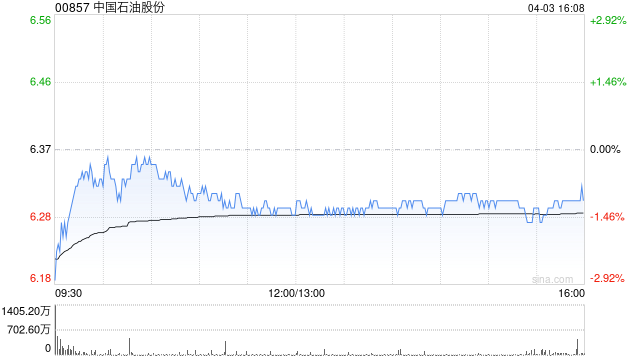
Task: Click the 1405.20万 volume label
Action: pyautogui.click(x=25, y=311)
